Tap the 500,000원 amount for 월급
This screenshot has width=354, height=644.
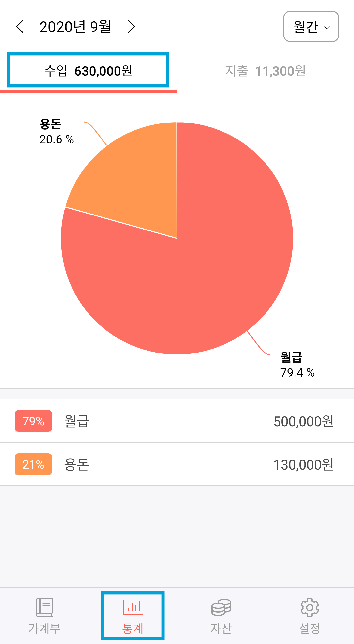[x=303, y=421]
